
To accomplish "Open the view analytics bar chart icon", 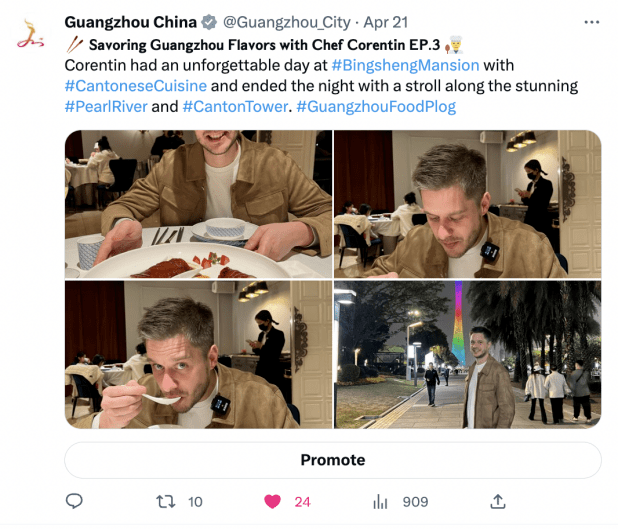I will 380,502.
